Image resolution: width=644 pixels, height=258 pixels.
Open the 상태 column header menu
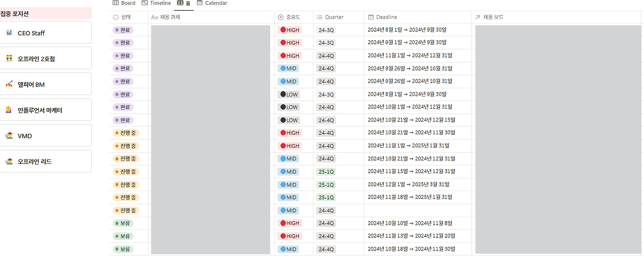[x=129, y=17]
